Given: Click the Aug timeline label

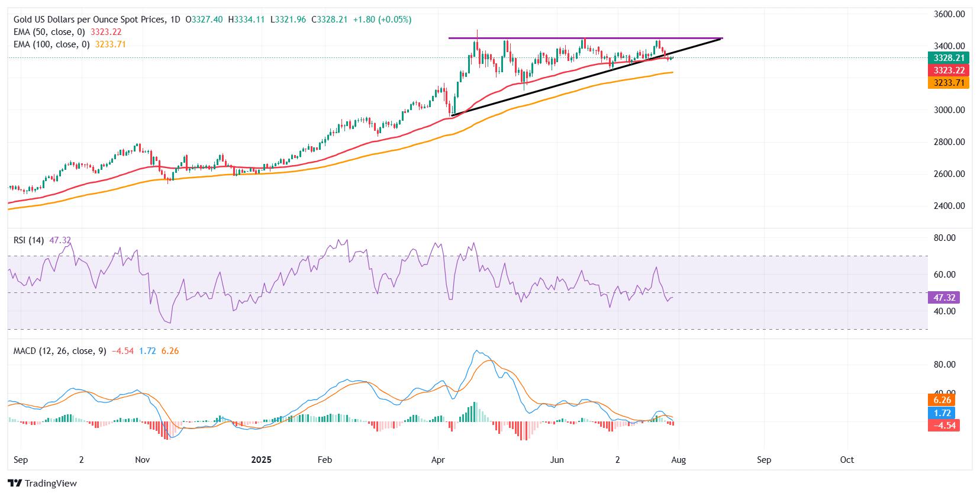Looking at the screenshot, I should 678,460.
